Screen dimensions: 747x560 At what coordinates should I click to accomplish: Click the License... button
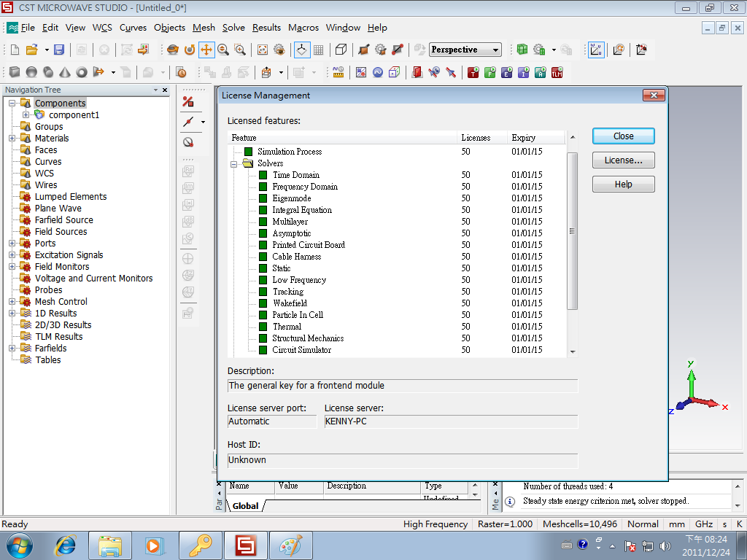(x=623, y=160)
